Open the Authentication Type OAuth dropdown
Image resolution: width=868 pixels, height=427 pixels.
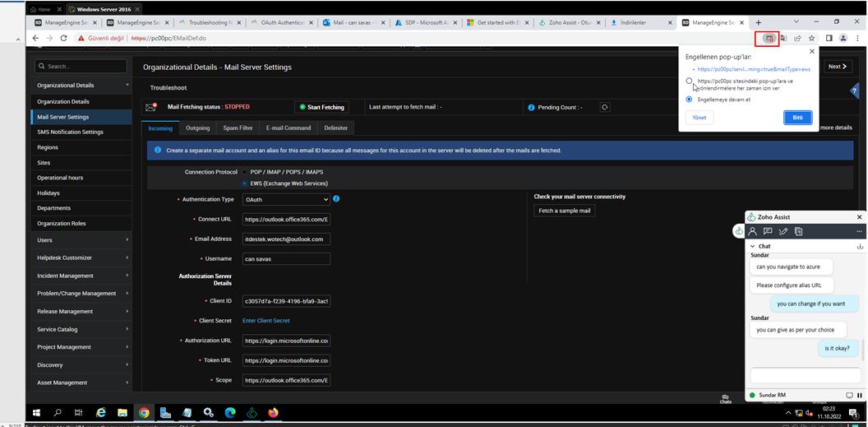click(x=286, y=199)
